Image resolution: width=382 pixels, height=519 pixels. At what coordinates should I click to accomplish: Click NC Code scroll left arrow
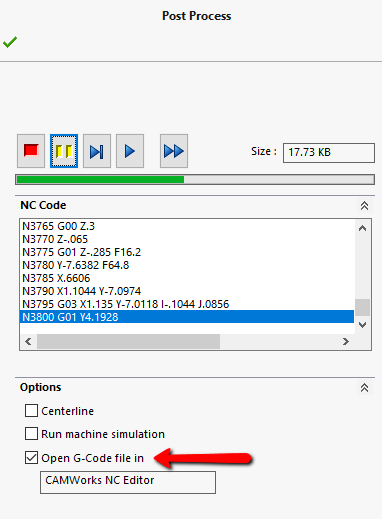(28, 341)
